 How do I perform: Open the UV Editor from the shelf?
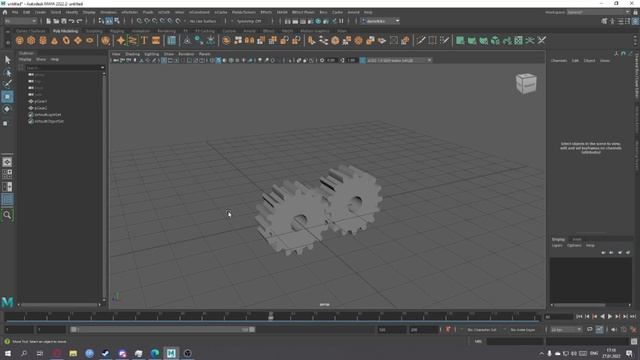click(x=518, y=40)
